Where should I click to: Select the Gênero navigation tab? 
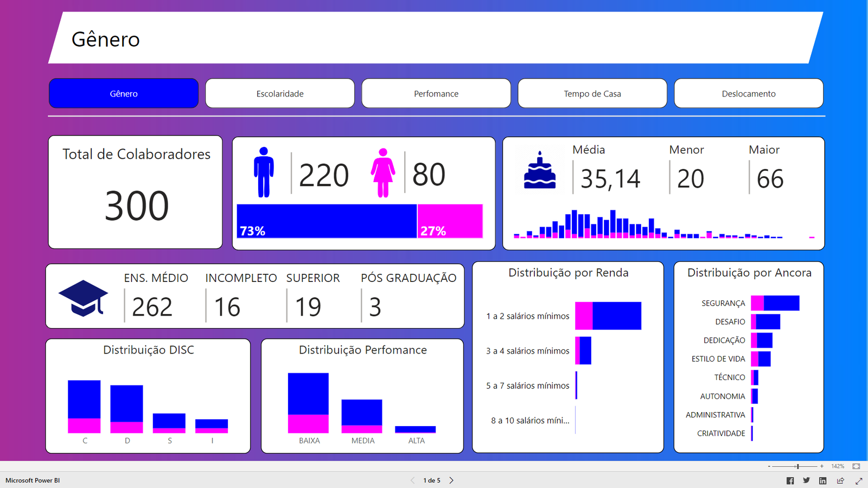124,93
